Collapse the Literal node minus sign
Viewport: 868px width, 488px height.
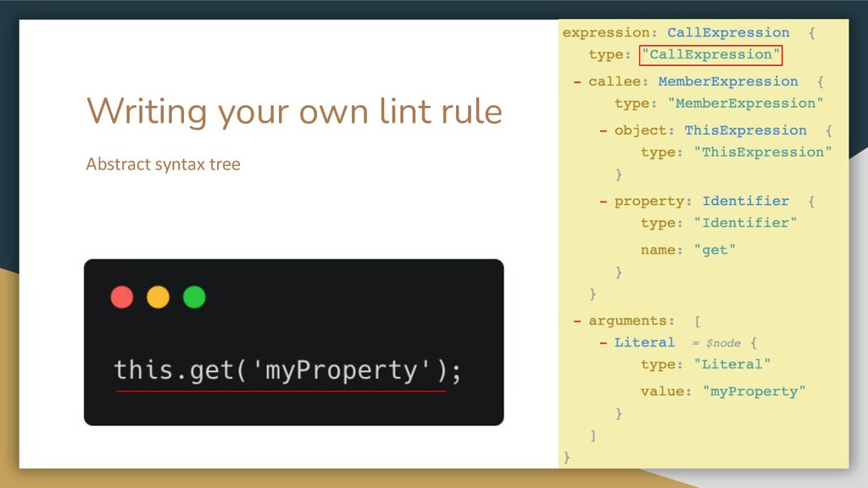(604, 343)
